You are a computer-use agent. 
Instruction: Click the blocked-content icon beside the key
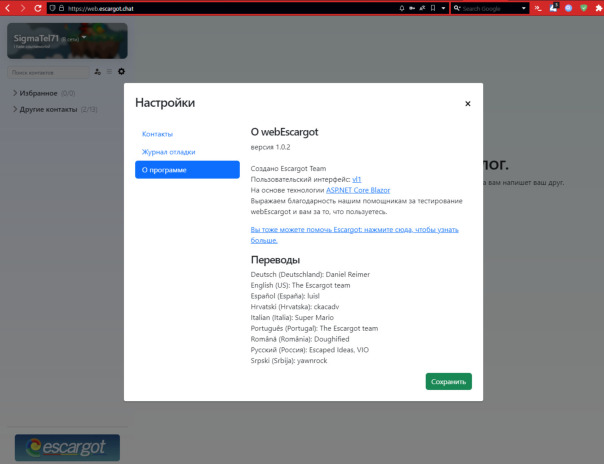[422, 8]
